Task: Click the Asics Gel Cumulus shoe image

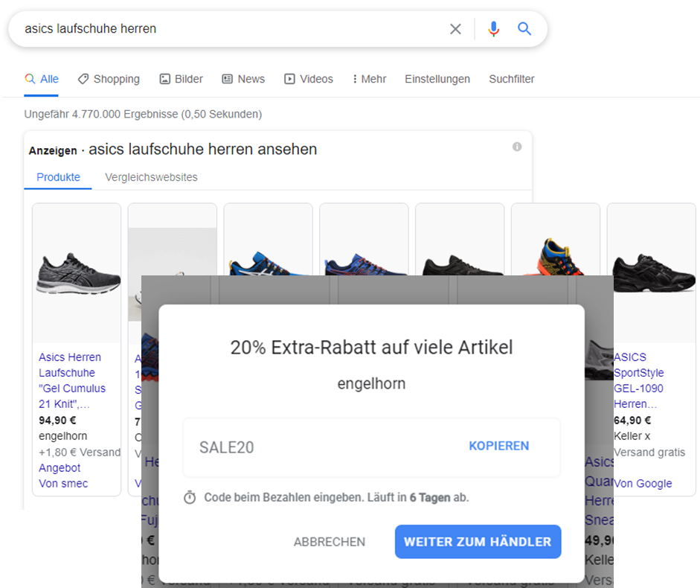Action: (x=77, y=272)
